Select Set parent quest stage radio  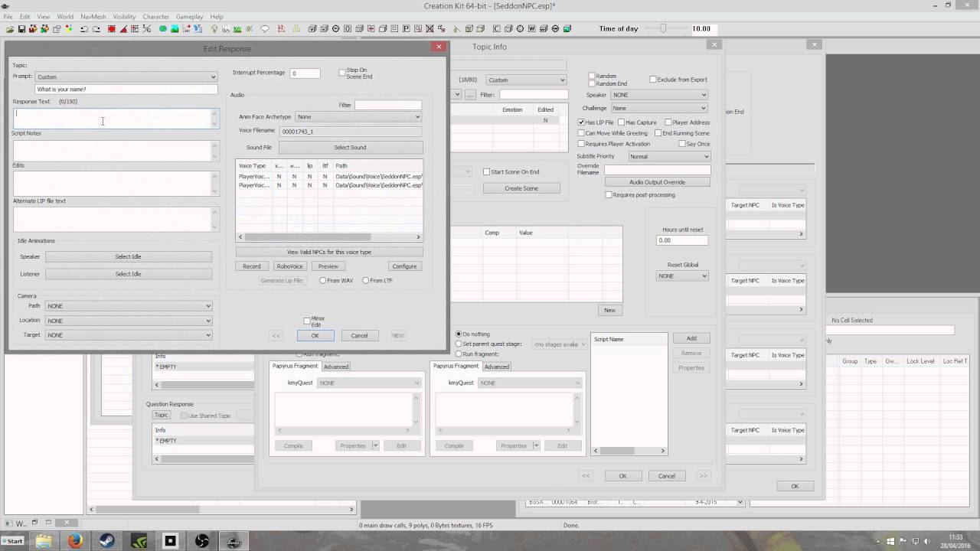(459, 344)
